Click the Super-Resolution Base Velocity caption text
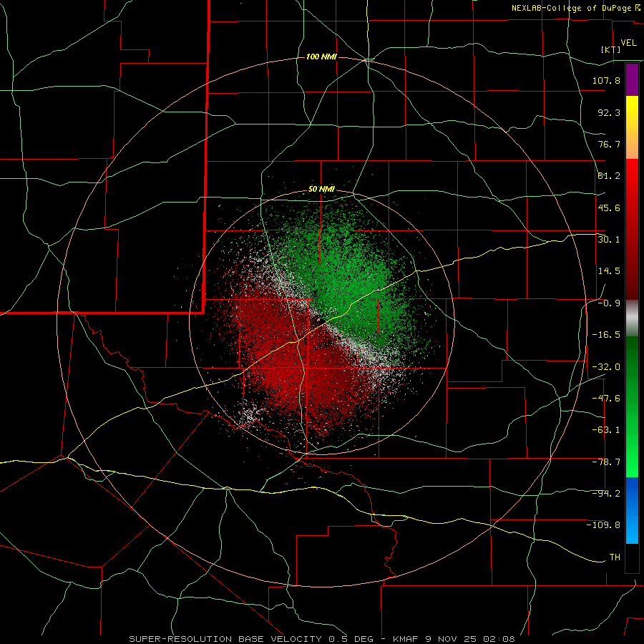 (321, 639)
